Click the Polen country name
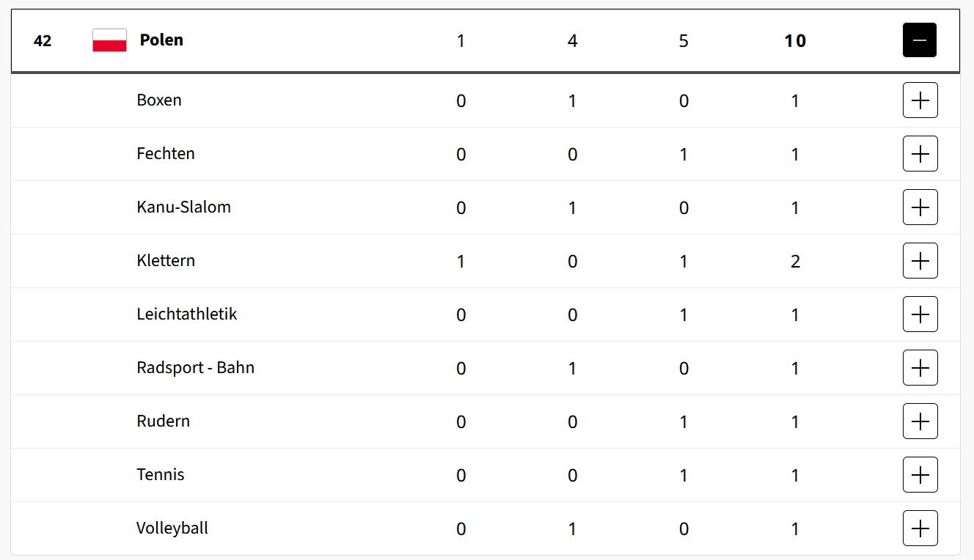 (x=161, y=40)
